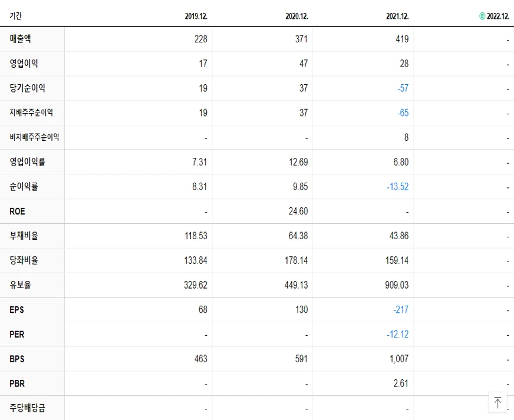The image size is (514, 420).
Task: Click the 부채비율 value 43.86
Action: [x=399, y=236]
